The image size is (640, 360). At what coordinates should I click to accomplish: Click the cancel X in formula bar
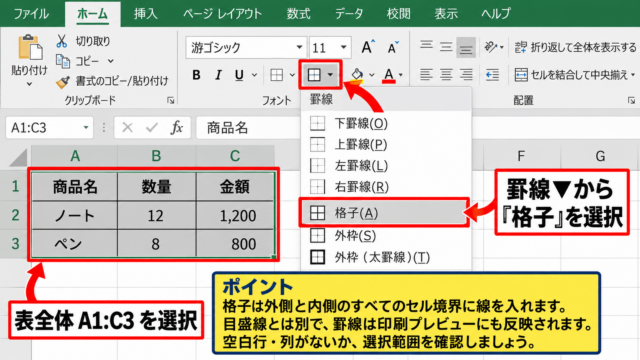pos(127,128)
